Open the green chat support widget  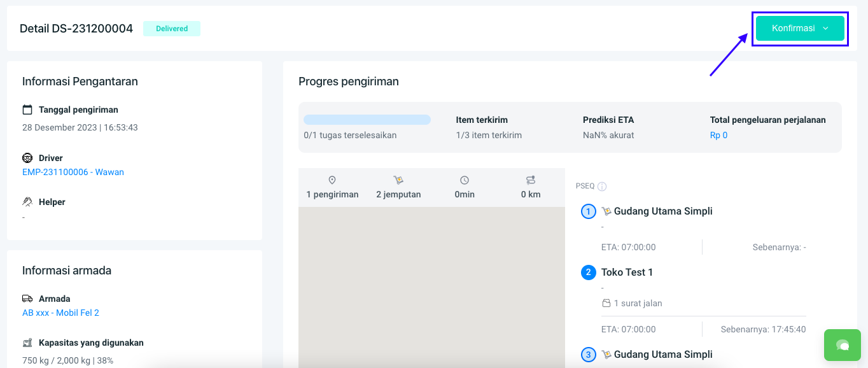pyautogui.click(x=843, y=345)
